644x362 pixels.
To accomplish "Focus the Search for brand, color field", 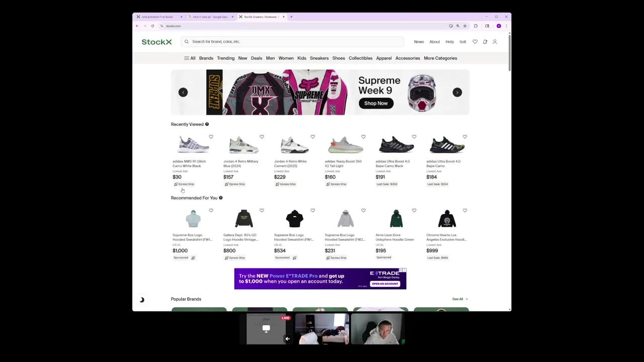I will [x=292, y=42].
